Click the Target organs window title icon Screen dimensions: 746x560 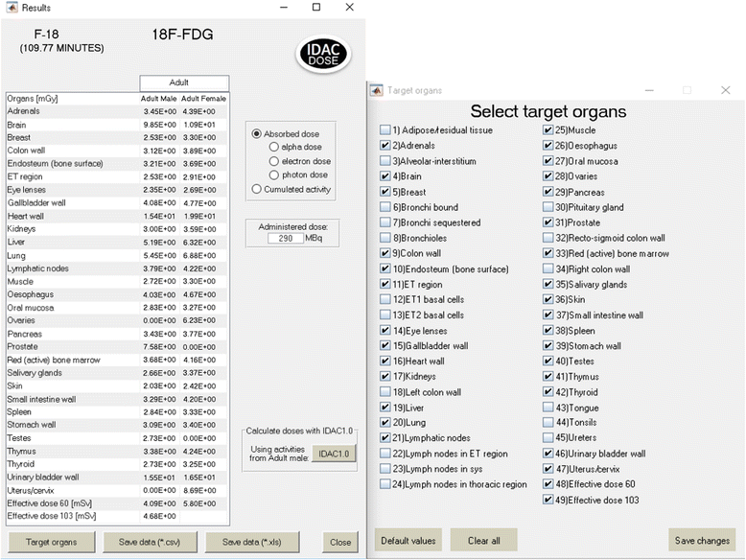point(377,90)
